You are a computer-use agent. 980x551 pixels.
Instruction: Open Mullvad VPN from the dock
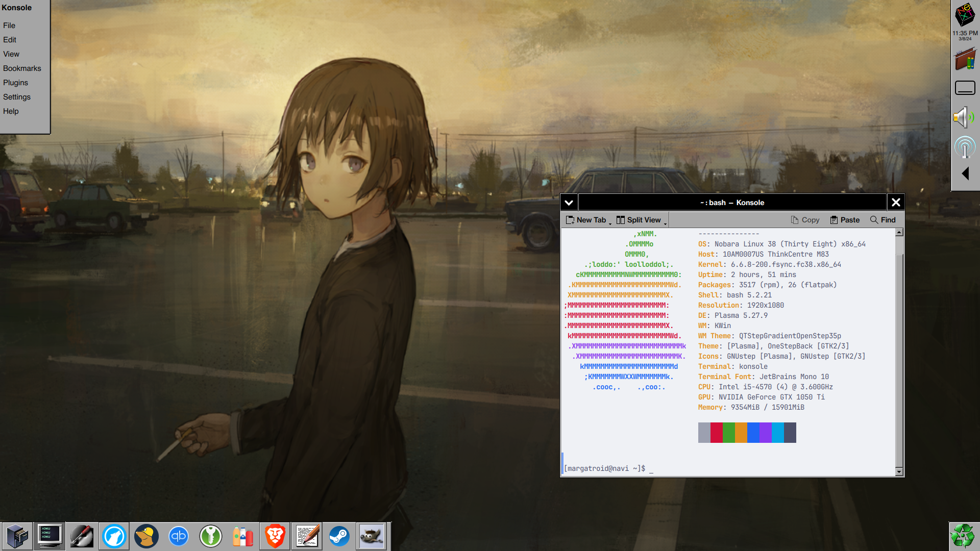point(146,536)
